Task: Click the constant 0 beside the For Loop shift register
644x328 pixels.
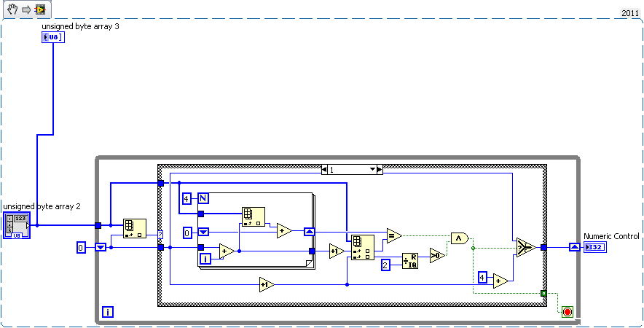Action: point(187,234)
